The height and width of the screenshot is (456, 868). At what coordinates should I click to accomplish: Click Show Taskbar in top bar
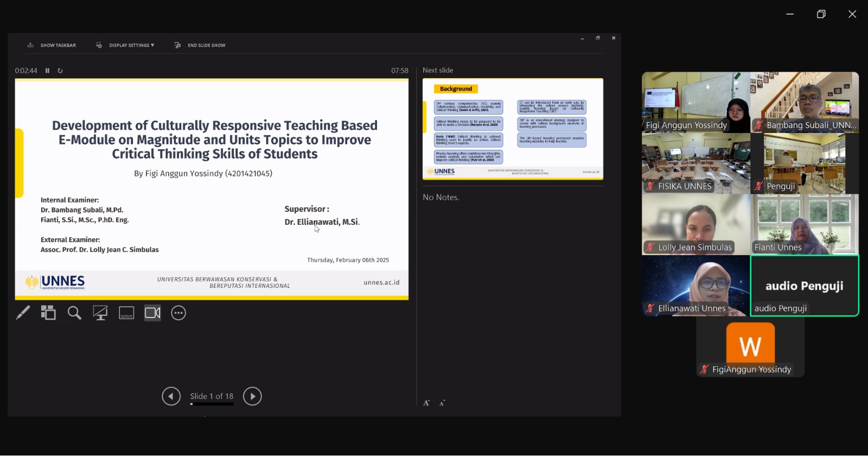[52, 46]
